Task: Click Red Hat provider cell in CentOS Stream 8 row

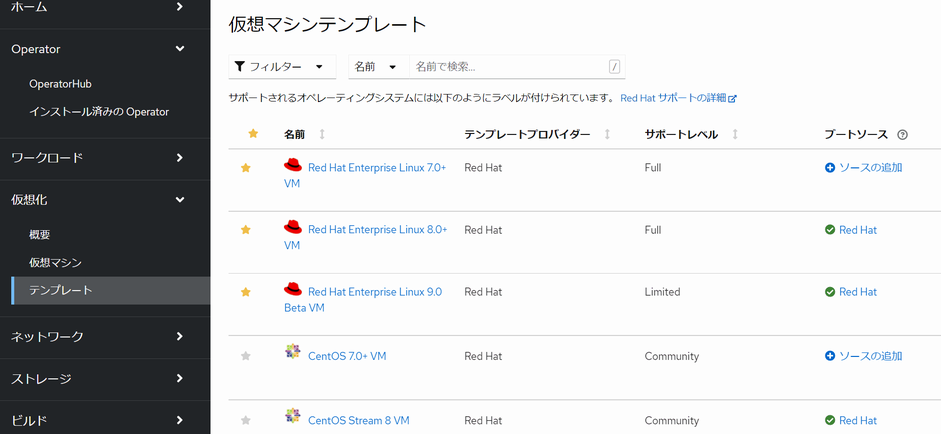Action: coord(483,420)
